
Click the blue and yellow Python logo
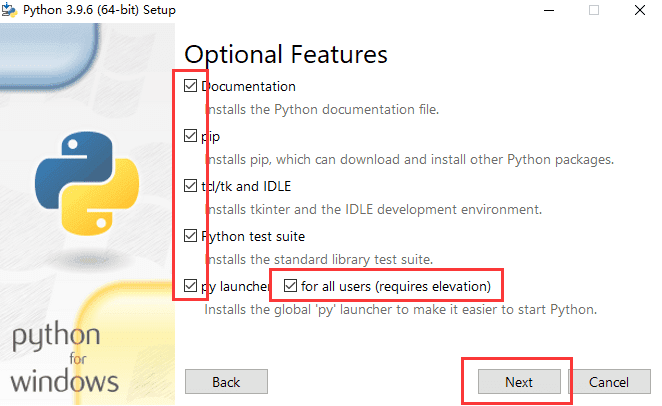pos(87,183)
